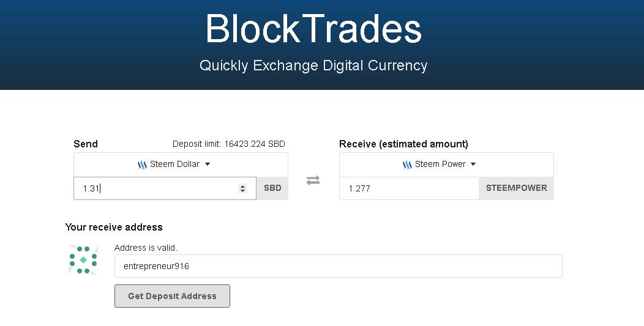Click the 'Your receive address' heading

[x=114, y=227]
